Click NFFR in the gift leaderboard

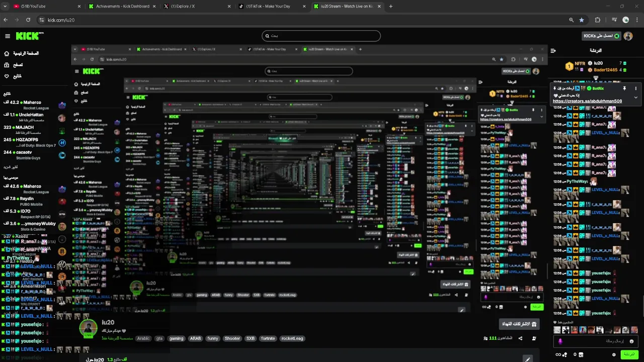click(x=580, y=64)
